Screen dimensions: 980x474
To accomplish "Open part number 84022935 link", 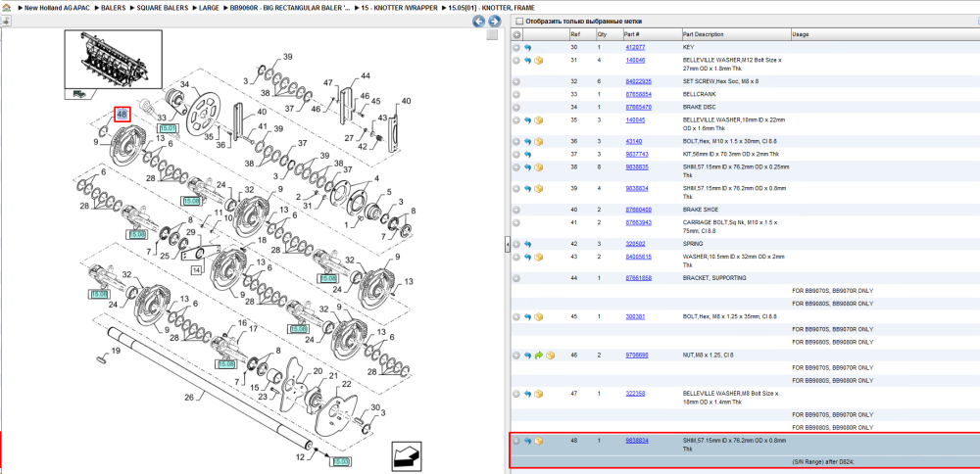I will click(x=639, y=82).
